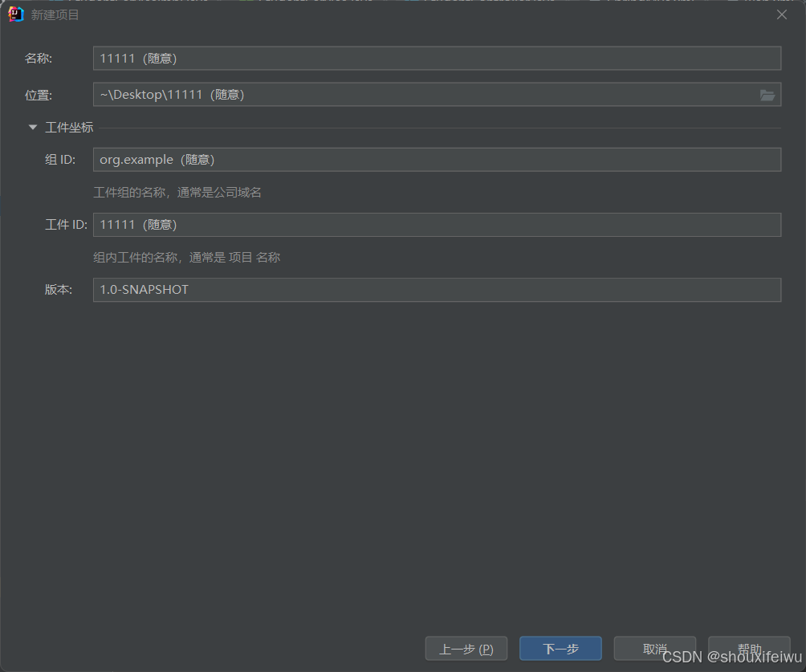The height and width of the screenshot is (672, 806).
Task: Click the 工件坐标 section label
Action: [x=69, y=128]
